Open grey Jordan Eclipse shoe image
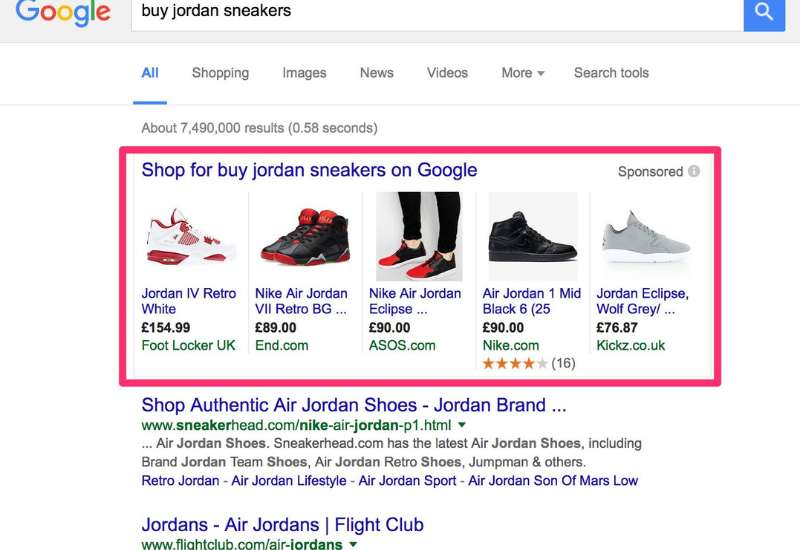This screenshot has height=550, width=800. coord(646,237)
